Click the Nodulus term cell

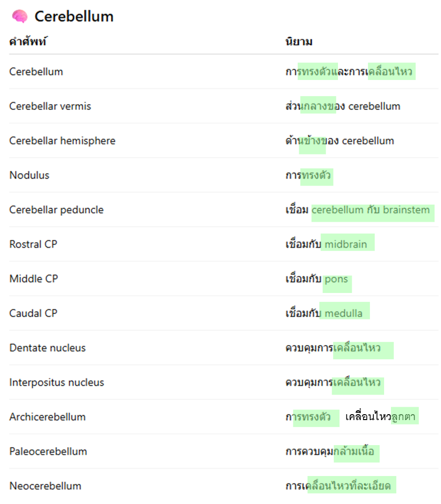tap(29, 175)
